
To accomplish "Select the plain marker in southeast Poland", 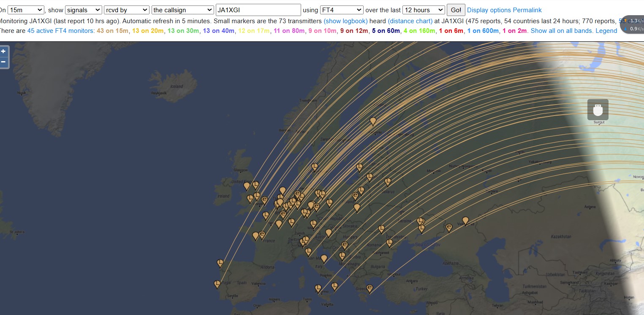I will 357,207.
